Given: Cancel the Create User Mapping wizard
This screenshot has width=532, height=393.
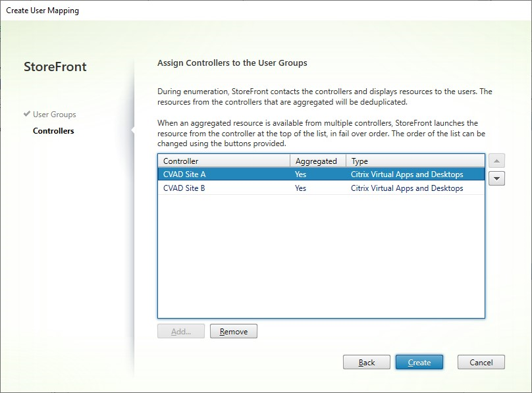Looking at the screenshot, I should click(x=481, y=362).
